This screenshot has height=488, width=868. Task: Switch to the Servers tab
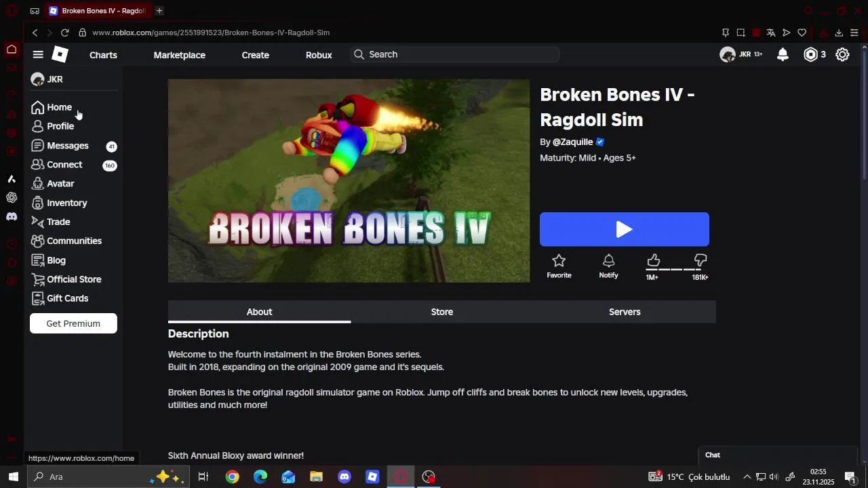(x=625, y=312)
